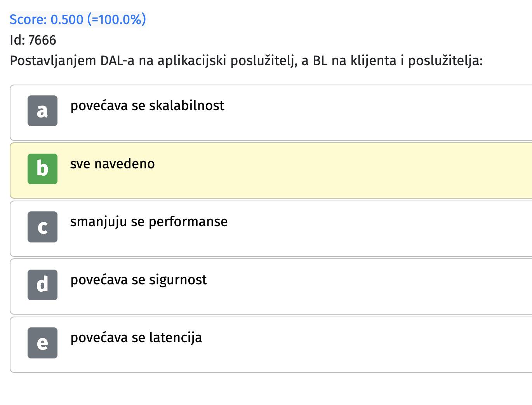
Task: Click the Id: 7666 text
Action: pos(33,40)
